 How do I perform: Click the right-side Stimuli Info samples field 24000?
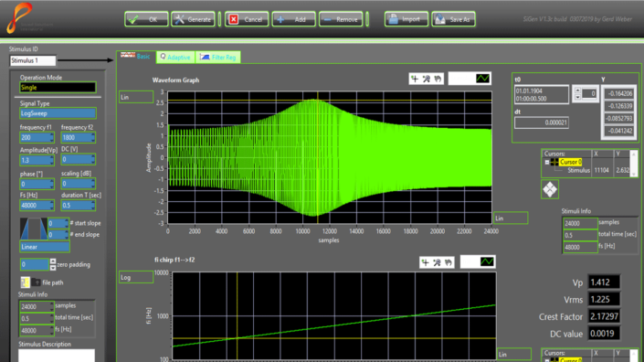(580, 224)
